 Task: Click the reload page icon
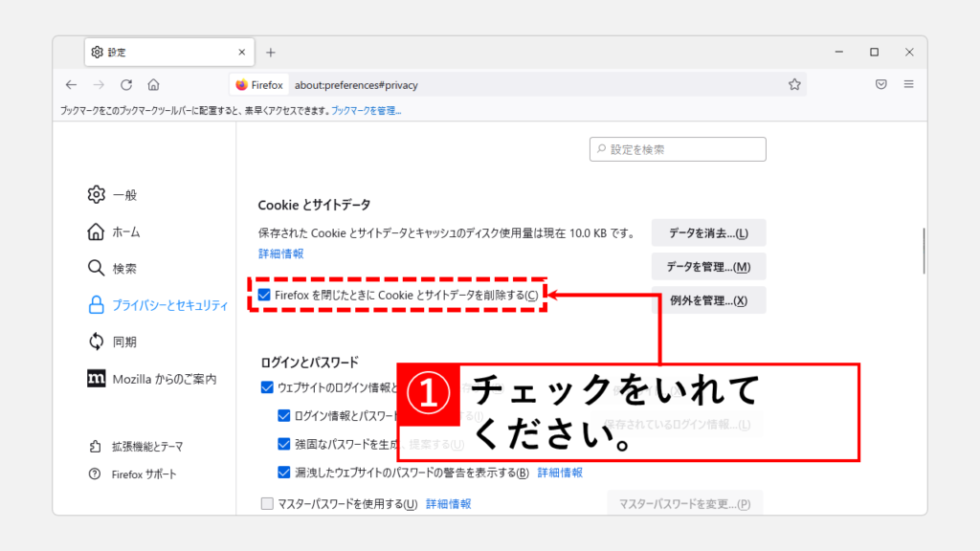click(x=126, y=84)
